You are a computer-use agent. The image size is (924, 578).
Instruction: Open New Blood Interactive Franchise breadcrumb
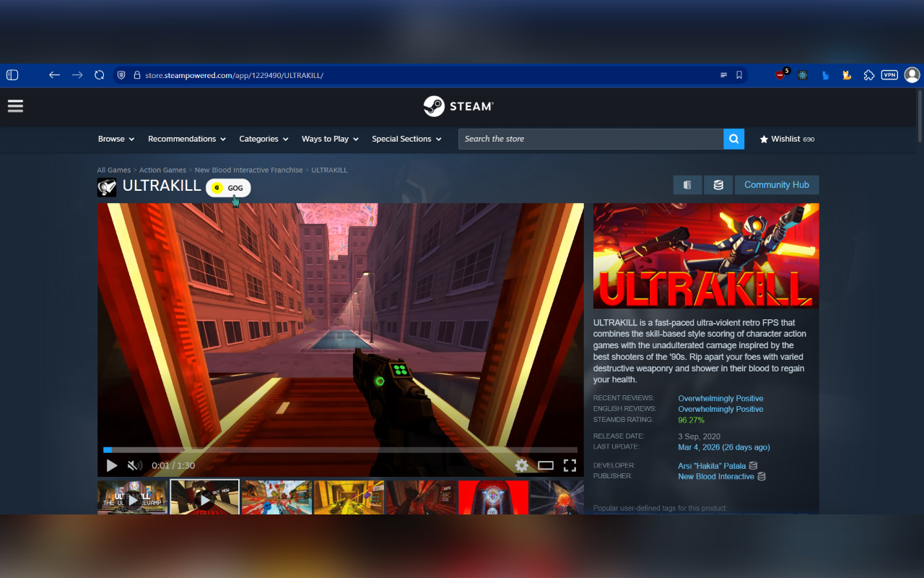(249, 171)
